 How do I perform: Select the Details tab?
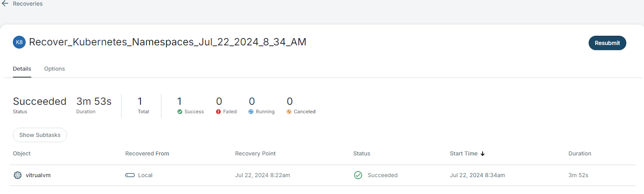point(22,69)
